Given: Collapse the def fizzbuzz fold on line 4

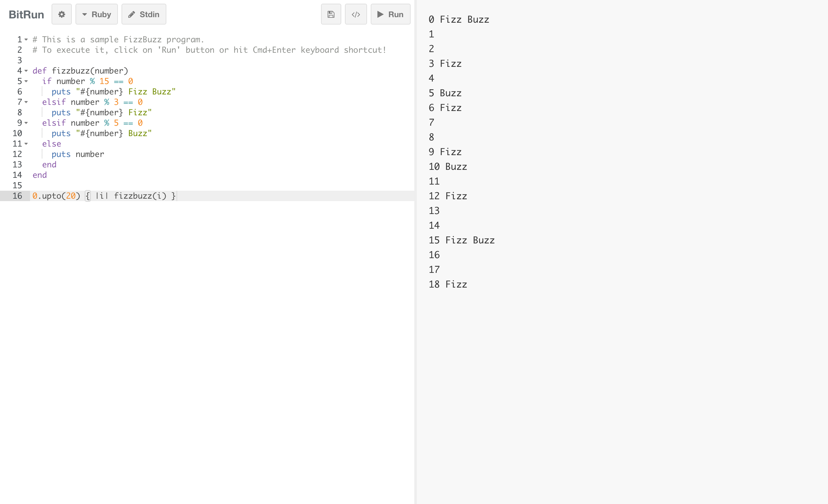Looking at the screenshot, I should 26,71.
